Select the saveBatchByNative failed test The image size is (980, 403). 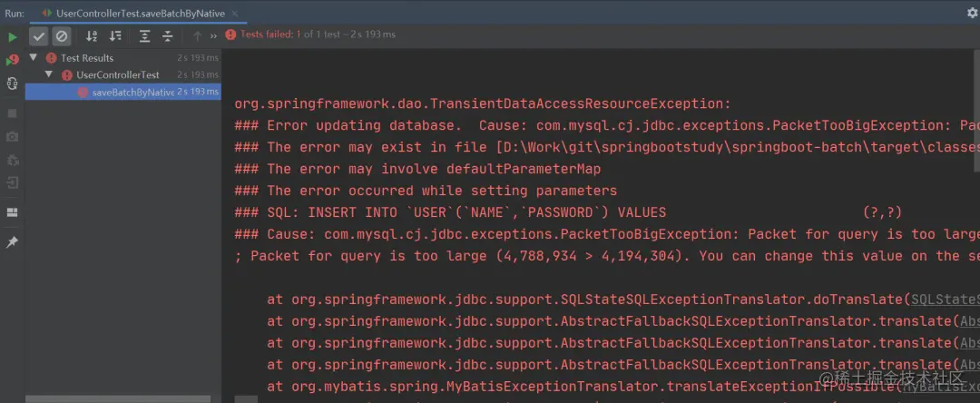tap(123, 92)
